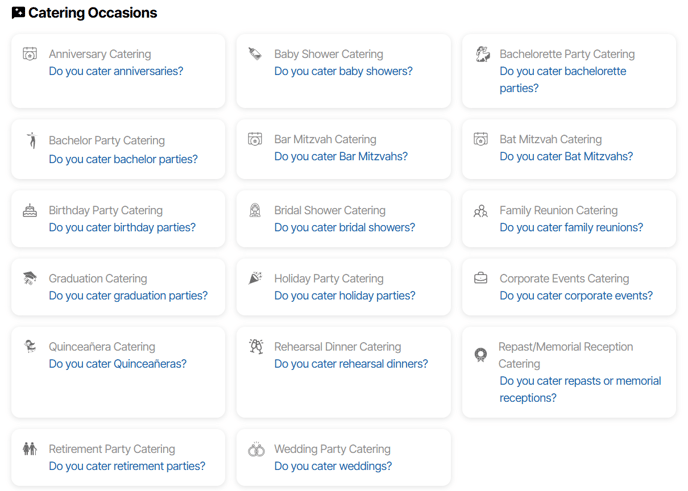Follow 'Do you cater bridal showers?' link
688x491 pixels.
click(344, 227)
